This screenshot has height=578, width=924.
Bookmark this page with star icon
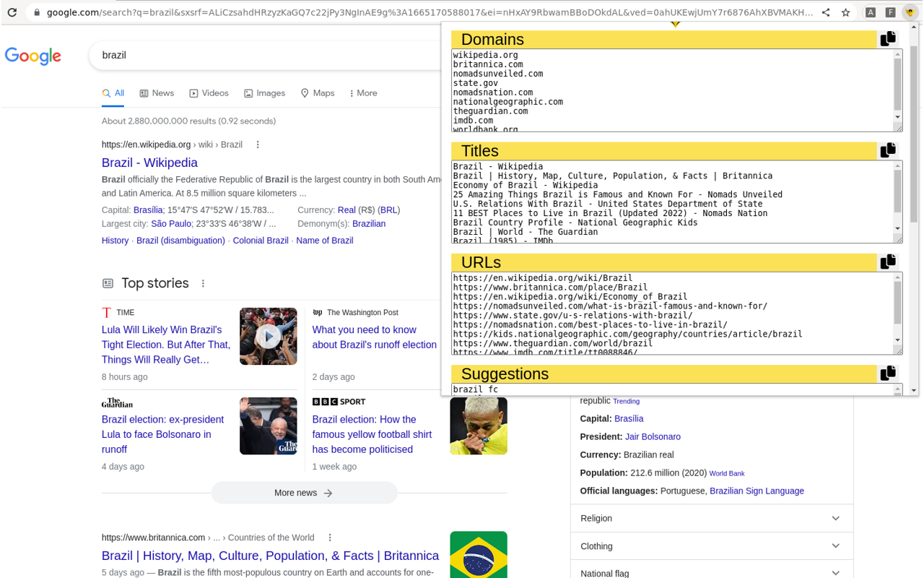tap(845, 12)
